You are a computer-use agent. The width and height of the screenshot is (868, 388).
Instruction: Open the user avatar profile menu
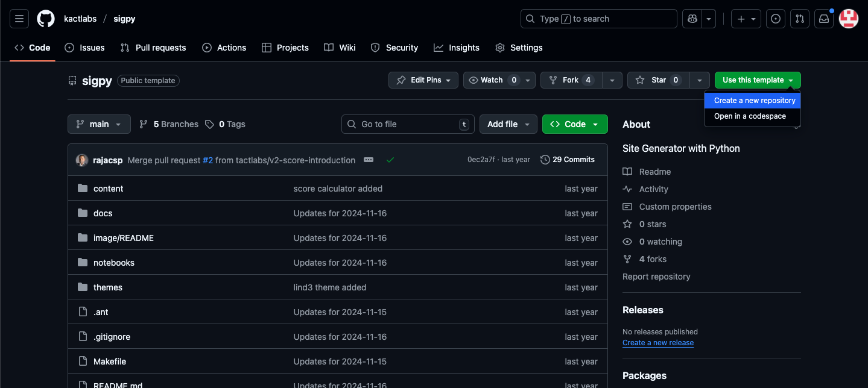(848, 19)
